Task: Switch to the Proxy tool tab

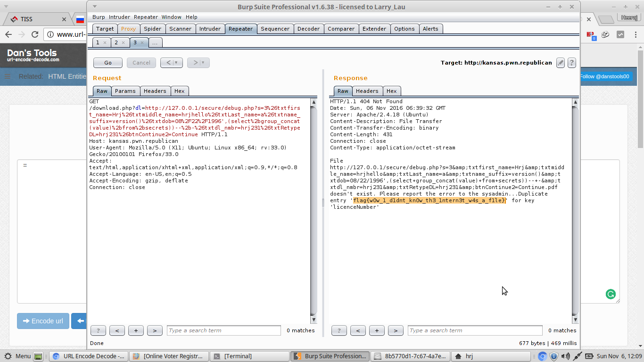Action: 128,29
